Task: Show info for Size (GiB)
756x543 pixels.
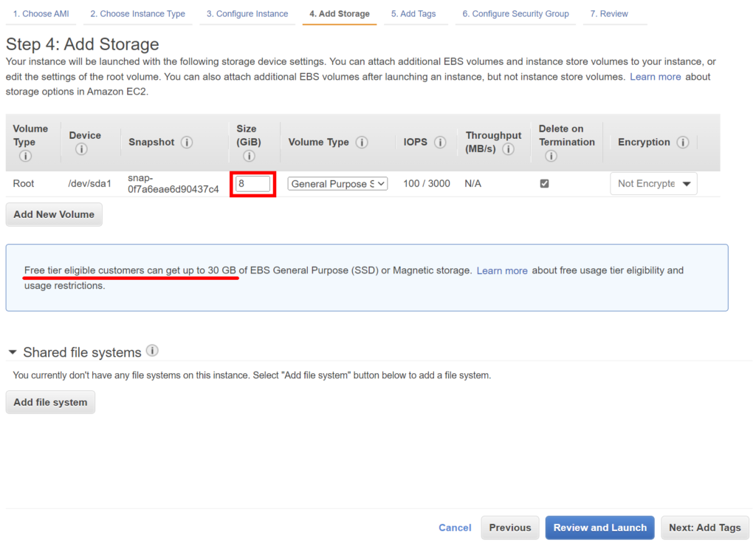Action: pyautogui.click(x=249, y=156)
